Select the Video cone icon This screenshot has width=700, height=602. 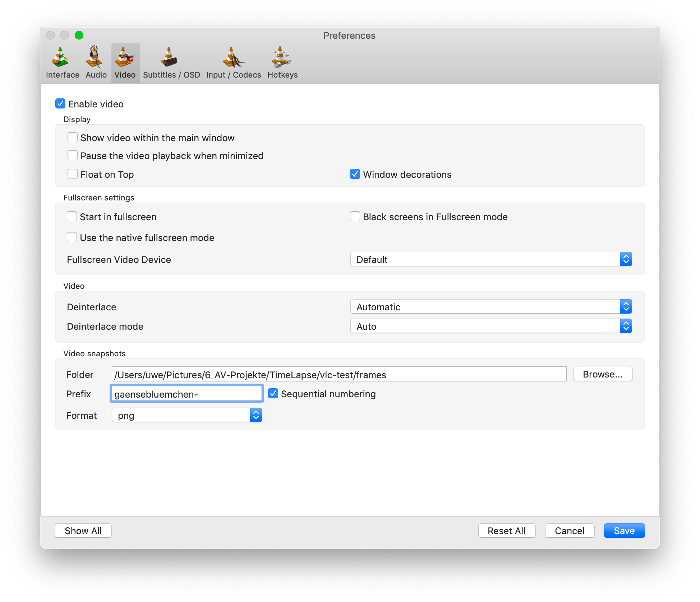point(125,58)
